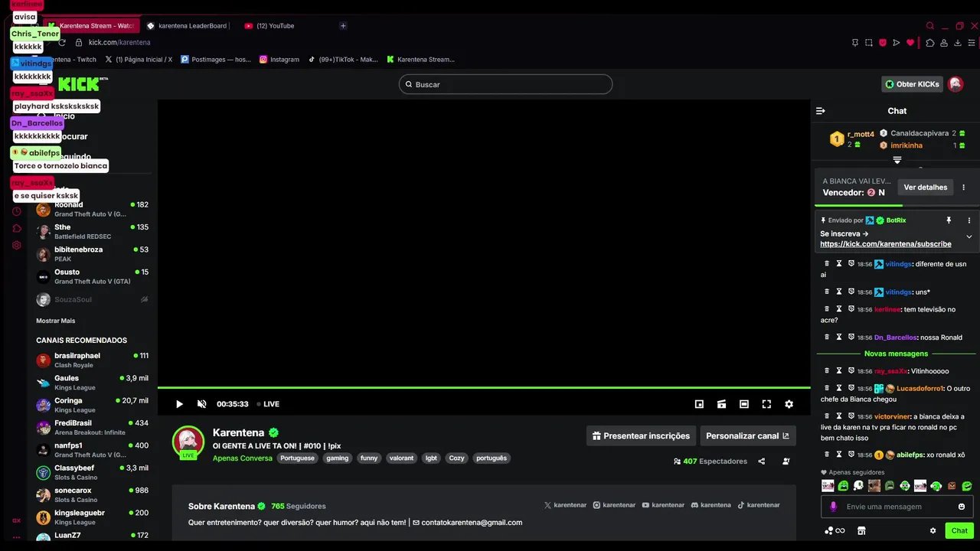Viewport: 980px width, 551px height.
Task: Click the user icon beside the share icon
Action: (786, 461)
